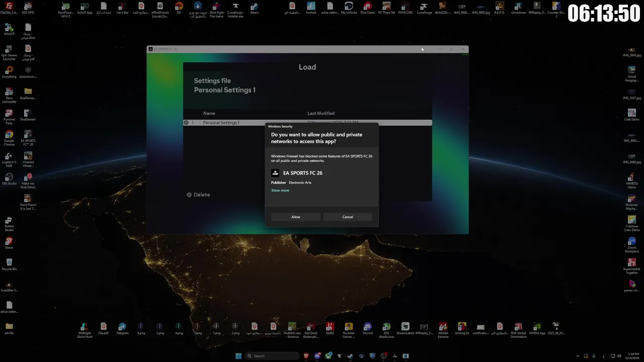Screen dimensions: 644x362
Task: Click Allow in the Windows Security dialog
Action: (296, 217)
